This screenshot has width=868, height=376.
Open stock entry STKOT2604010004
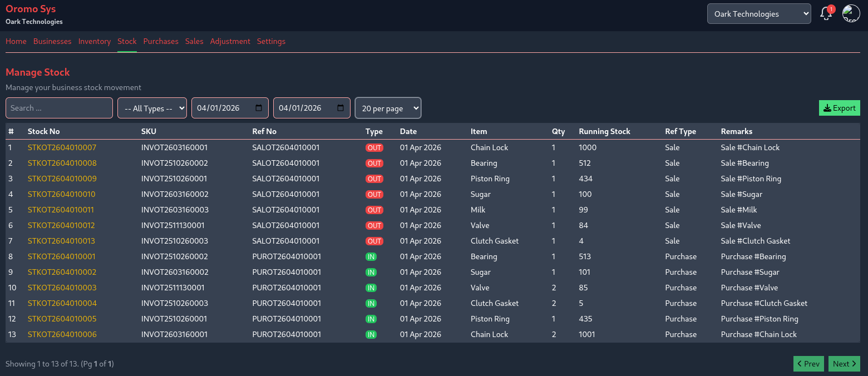coord(62,303)
